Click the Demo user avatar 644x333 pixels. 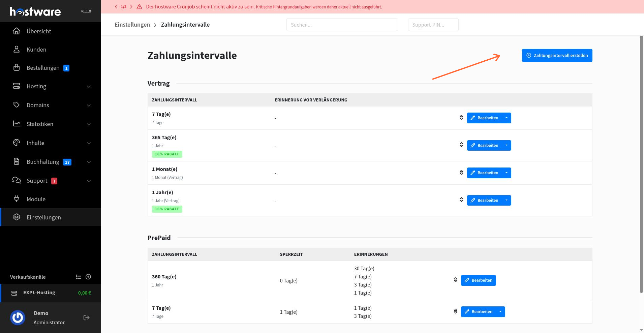pos(18,317)
